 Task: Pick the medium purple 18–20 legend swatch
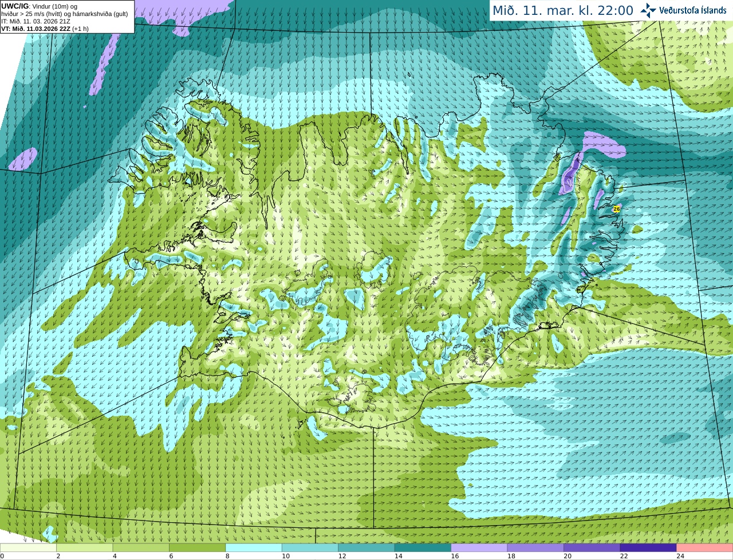pos(535,548)
